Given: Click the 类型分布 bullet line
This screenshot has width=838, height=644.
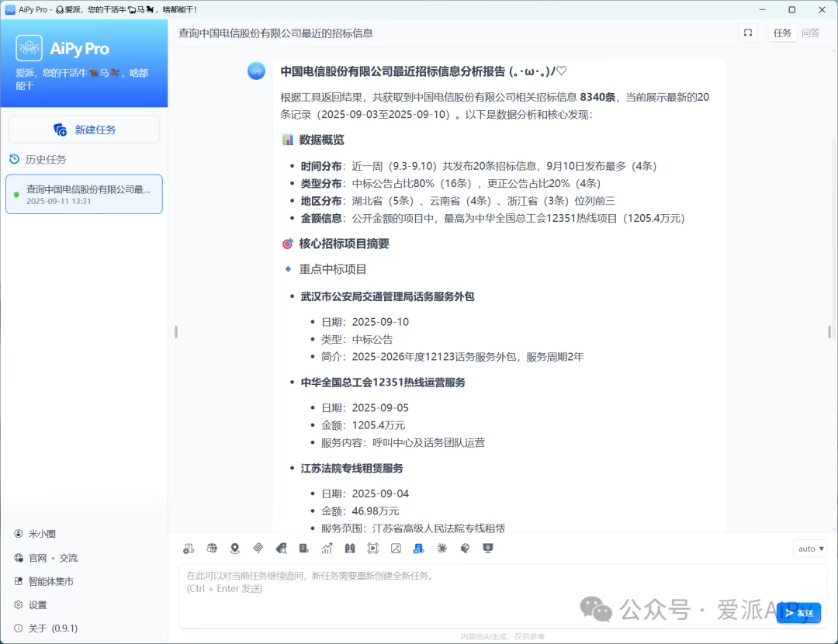Looking at the screenshot, I should click(451, 184).
